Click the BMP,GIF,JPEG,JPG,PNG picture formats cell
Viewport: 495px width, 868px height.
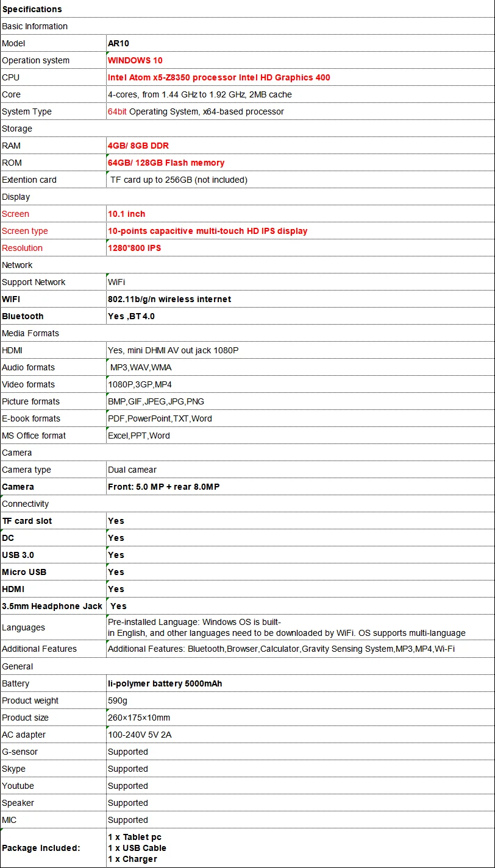pyautogui.click(x=300, y=401)
